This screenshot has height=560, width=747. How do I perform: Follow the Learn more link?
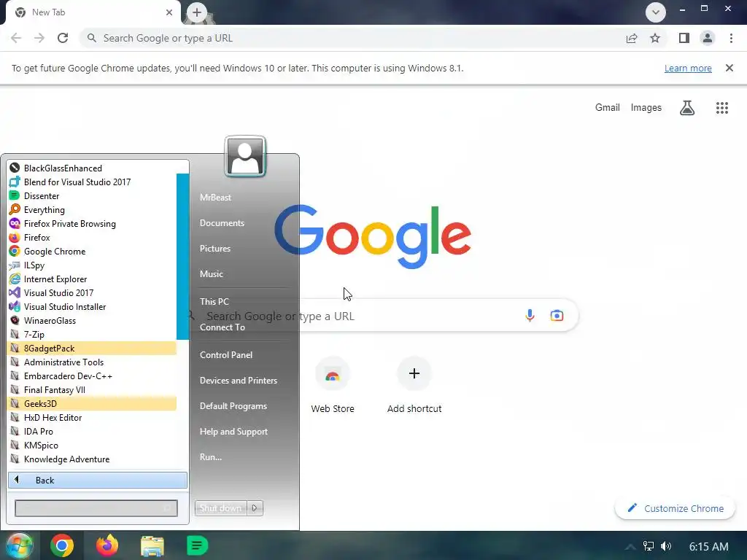(688, 68)
